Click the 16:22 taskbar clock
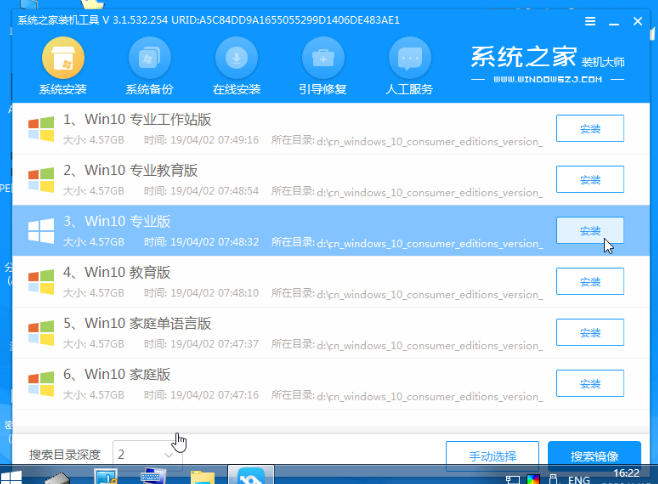Image resolution: width=658 pixels, height=484 pixels. [x=627, y=474]
